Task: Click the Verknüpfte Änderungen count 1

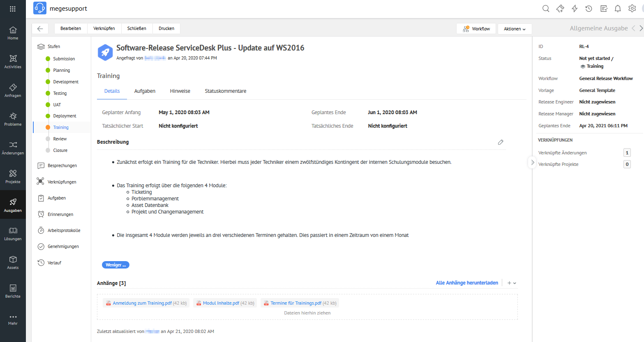Action: click(627, 153)
